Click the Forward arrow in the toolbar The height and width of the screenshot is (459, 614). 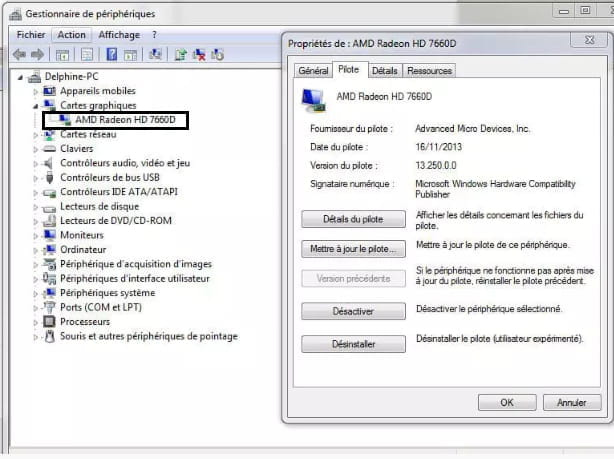[38, 54]
